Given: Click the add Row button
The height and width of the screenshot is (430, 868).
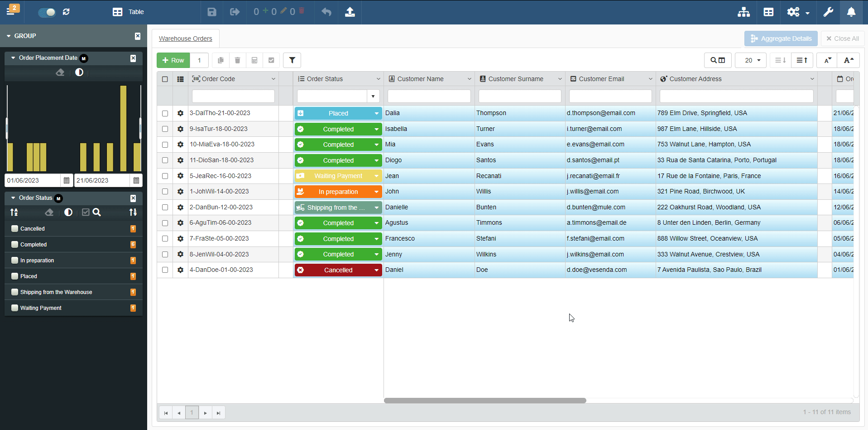Looking at the screenshot, I should 173,60.
